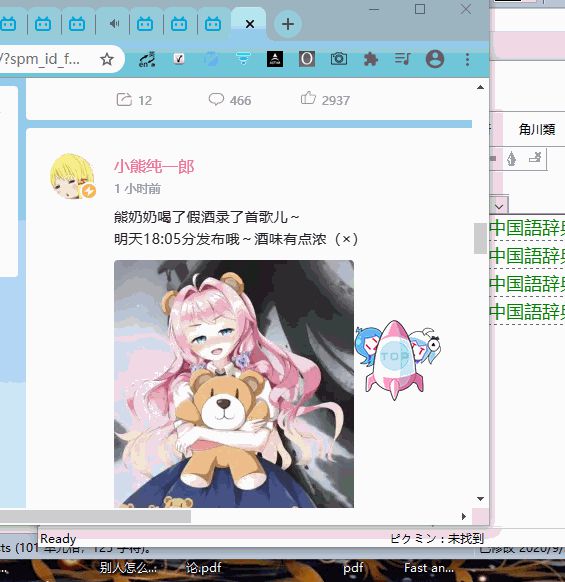
Task: Click the TOP rocket back-to-top button
Action: (x=397, y=359)
